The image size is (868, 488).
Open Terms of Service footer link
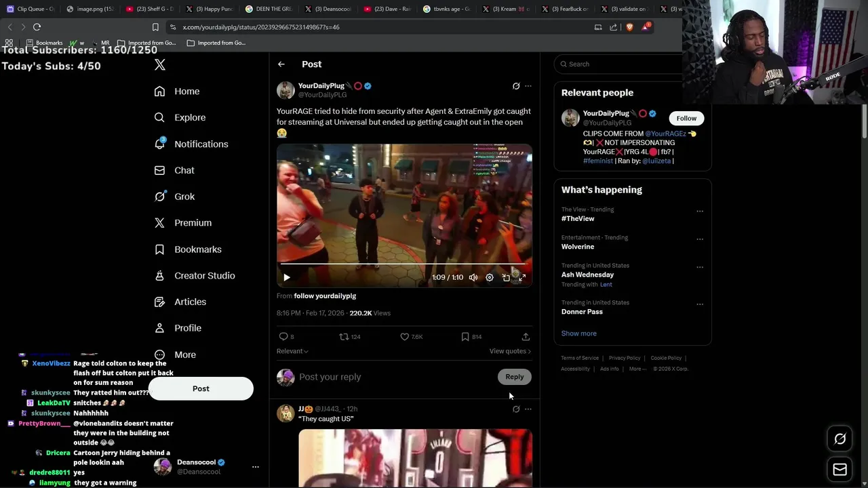pyautogui.click(x=580, y=358)
